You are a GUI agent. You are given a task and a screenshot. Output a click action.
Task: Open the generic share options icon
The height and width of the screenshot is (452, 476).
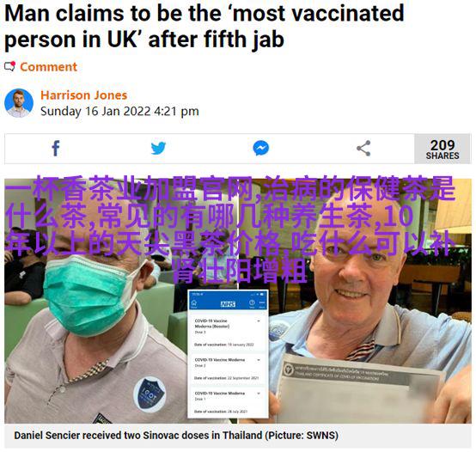363,148
